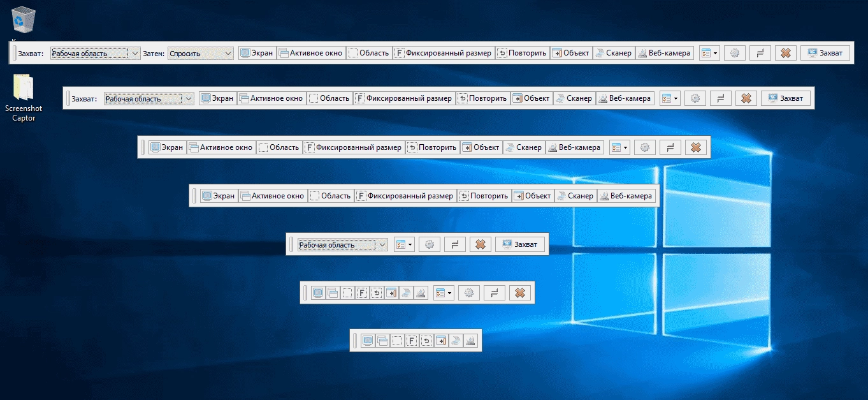Click Активное окно in the topmost toolbar
Viewport: 868px width, 400px height.
pos(311,53)
